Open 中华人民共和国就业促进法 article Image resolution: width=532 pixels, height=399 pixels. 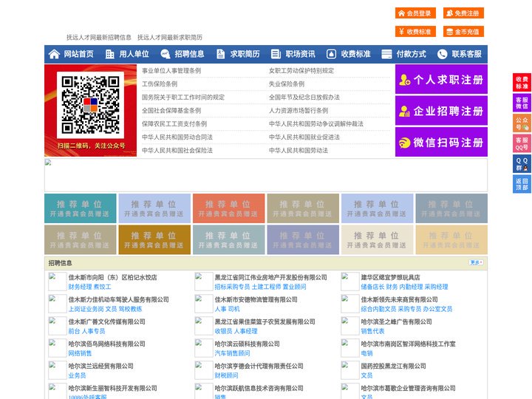pos(304,137)
